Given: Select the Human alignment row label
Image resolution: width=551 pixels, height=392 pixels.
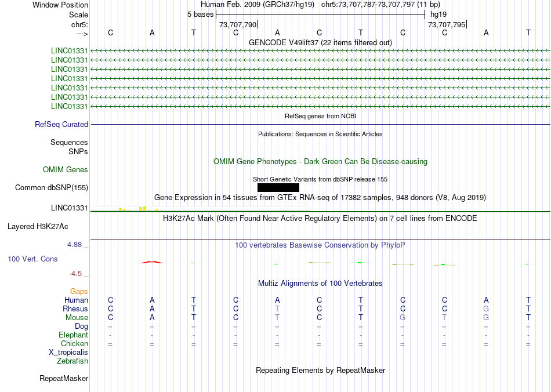Looking at the screenshot, I should (x=76, y=300).
